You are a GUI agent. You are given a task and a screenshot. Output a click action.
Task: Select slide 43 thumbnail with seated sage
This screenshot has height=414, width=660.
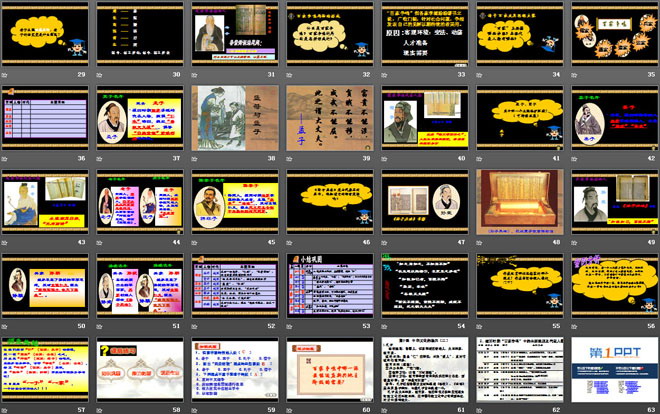tap(45, 202)
